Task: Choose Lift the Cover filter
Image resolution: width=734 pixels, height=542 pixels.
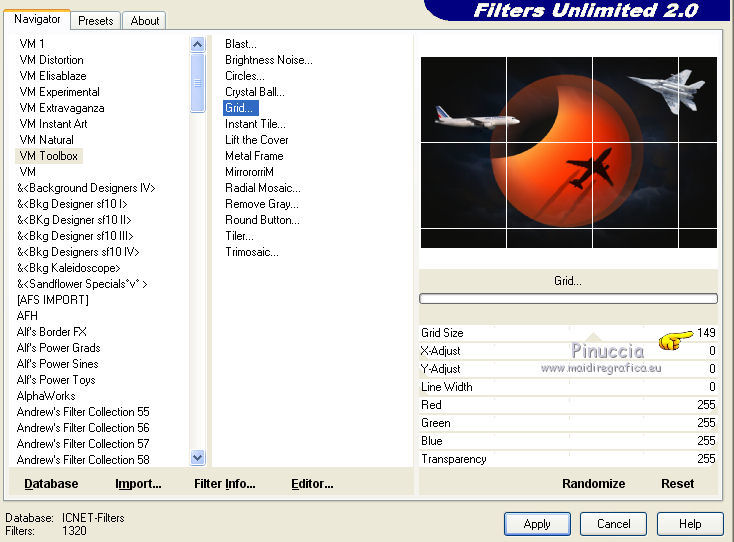Action: [257, 140]
